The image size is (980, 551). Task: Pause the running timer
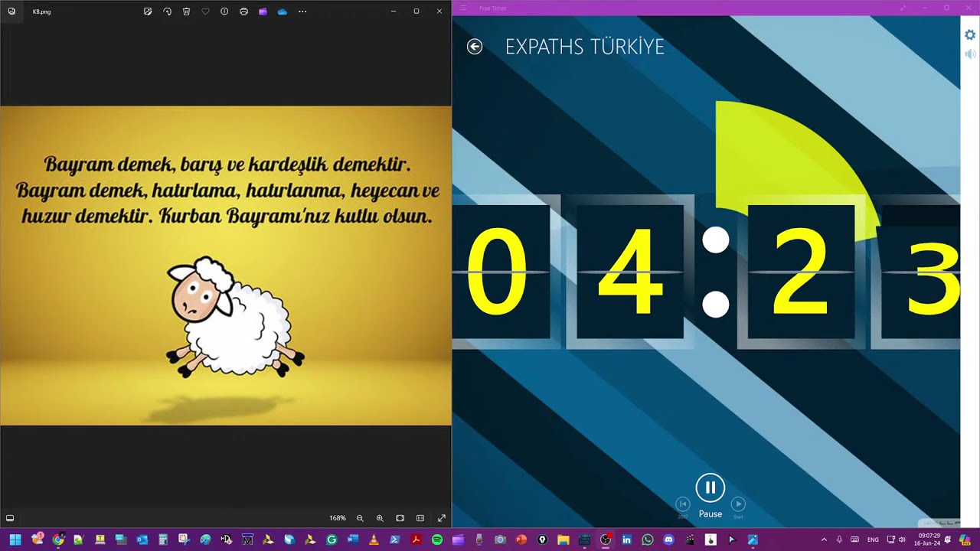pos(710,487)
